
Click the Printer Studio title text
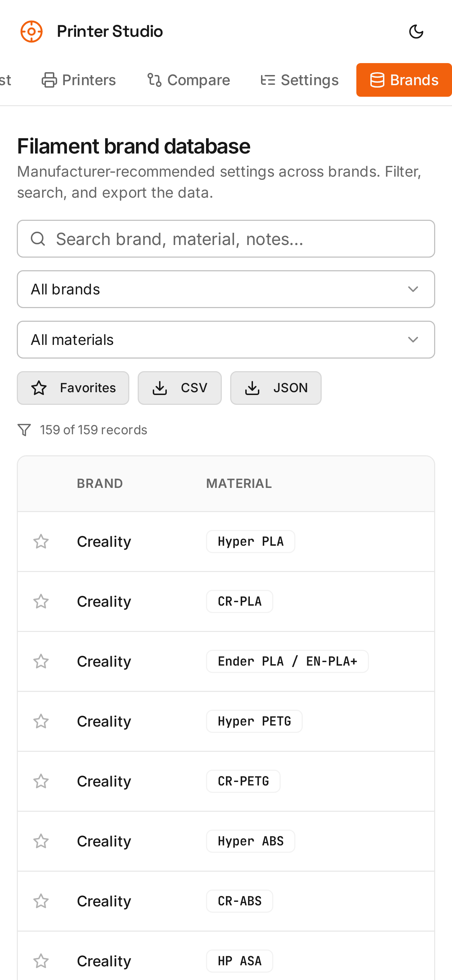[110, 32]
